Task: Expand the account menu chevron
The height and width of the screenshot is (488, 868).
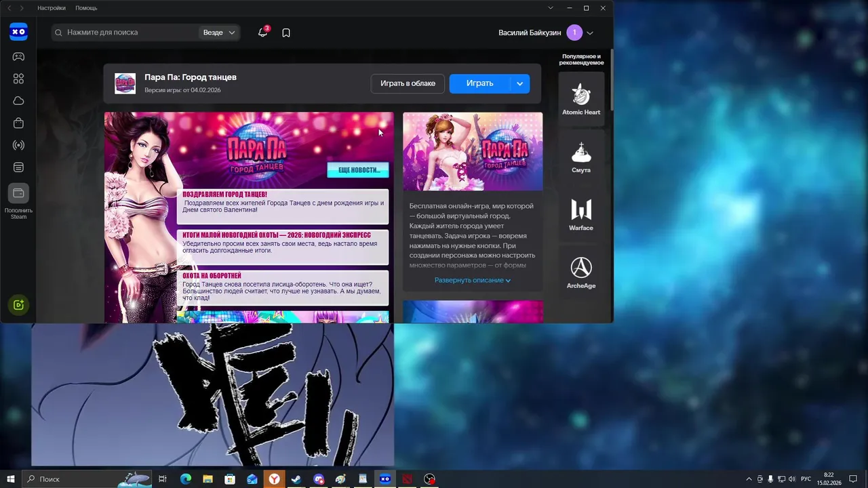Action: coord(590,33)
